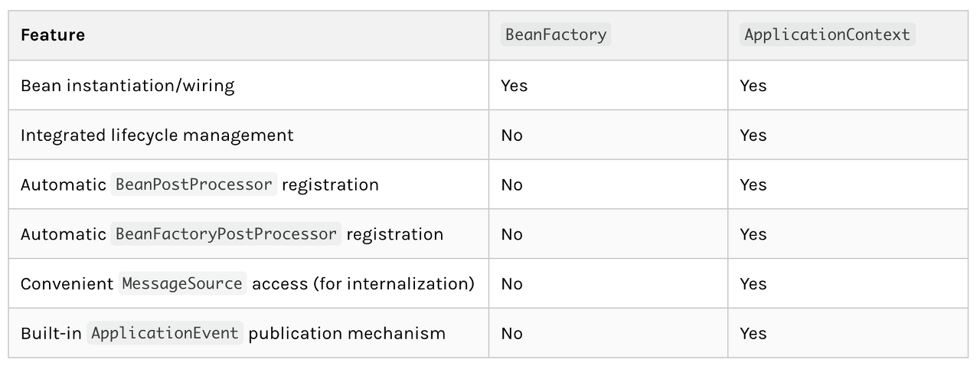Select the BeanFactory column header code label
Screen dimensions: 980x366
tap(556, 34)
